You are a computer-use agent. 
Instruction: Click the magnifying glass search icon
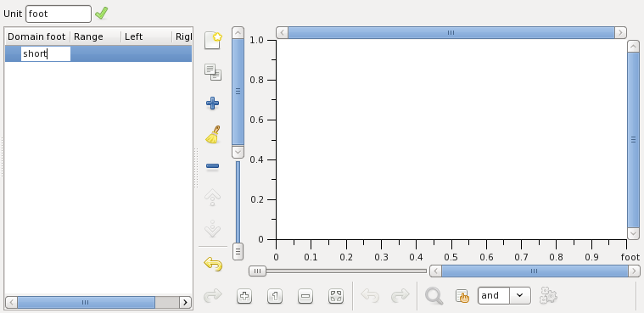click(434, 296)
